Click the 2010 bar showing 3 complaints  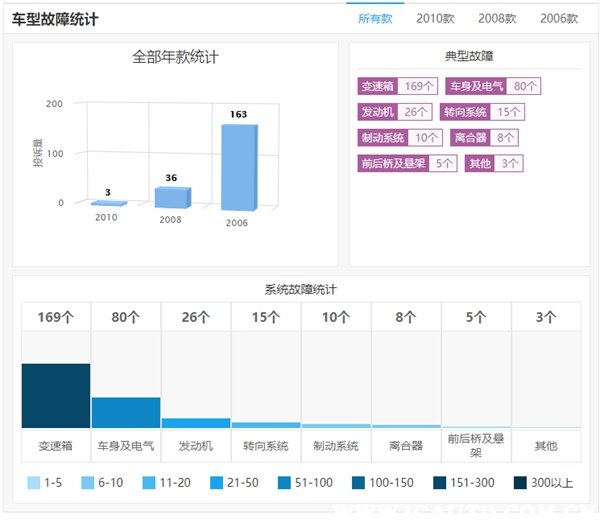click(107, 203)
